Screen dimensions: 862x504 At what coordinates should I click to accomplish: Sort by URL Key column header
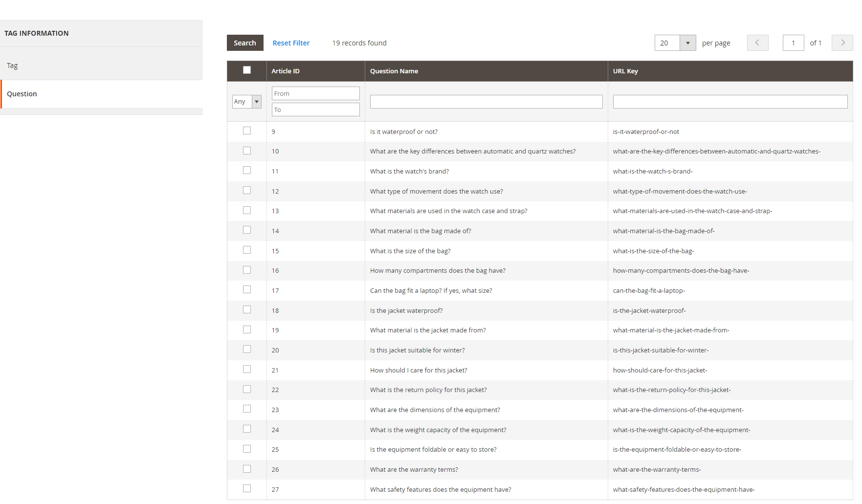tap(730, 71)
